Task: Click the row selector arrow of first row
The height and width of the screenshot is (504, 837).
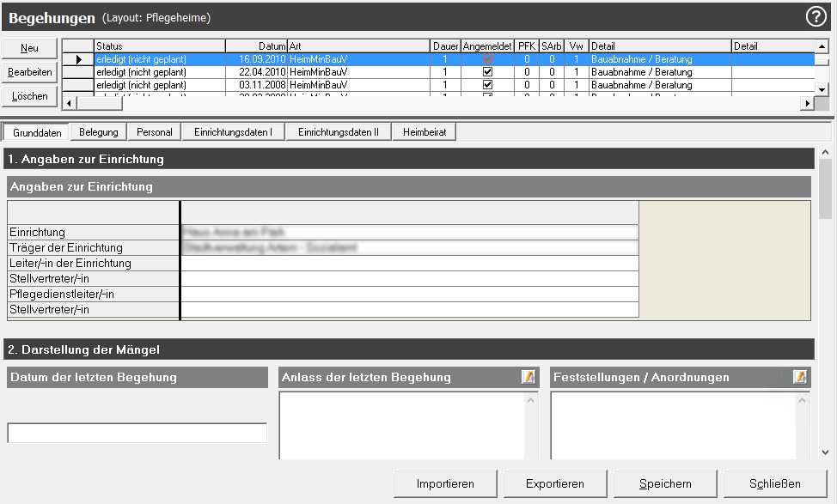Action: tap(78, 59)
